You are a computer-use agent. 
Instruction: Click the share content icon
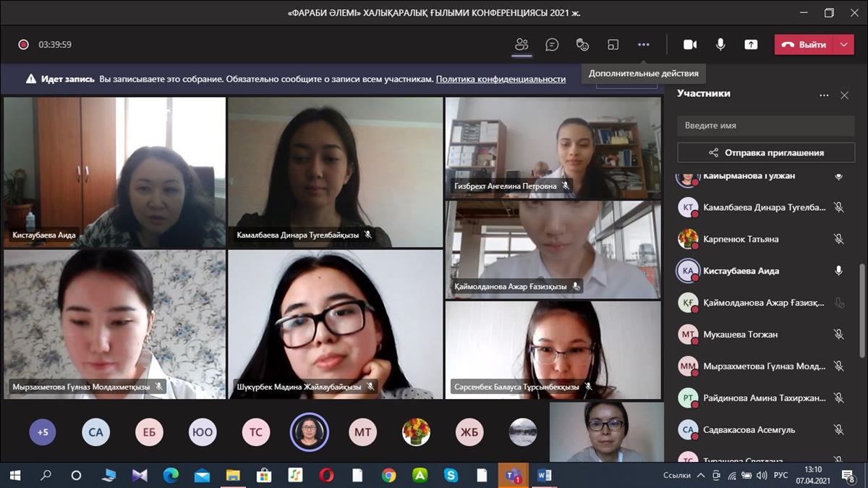pyautogui.click(x=751, y=44)
